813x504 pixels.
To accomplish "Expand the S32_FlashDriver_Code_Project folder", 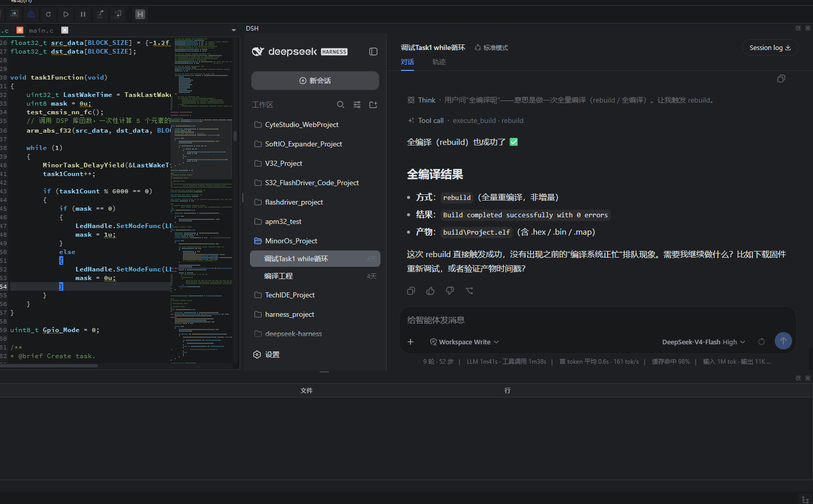I will (315, 183).
